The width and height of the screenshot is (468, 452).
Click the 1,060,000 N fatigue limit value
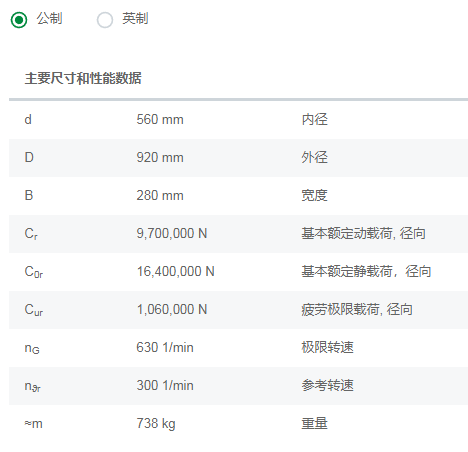click(172, 310)
